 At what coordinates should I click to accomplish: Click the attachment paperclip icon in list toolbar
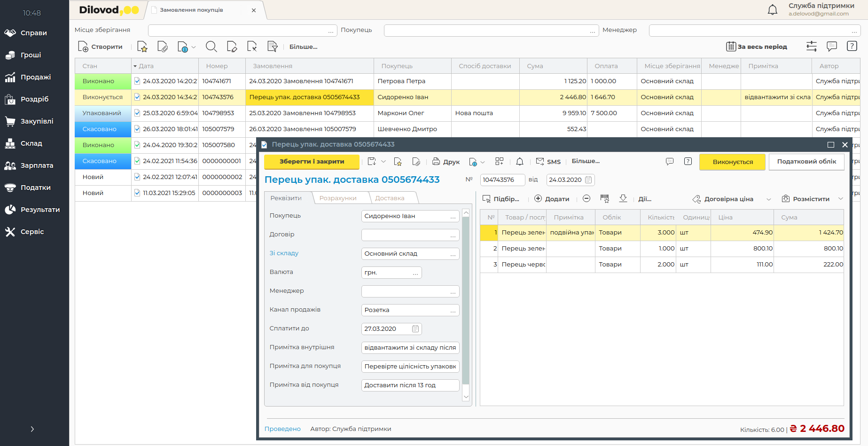[x=163, y=47]
